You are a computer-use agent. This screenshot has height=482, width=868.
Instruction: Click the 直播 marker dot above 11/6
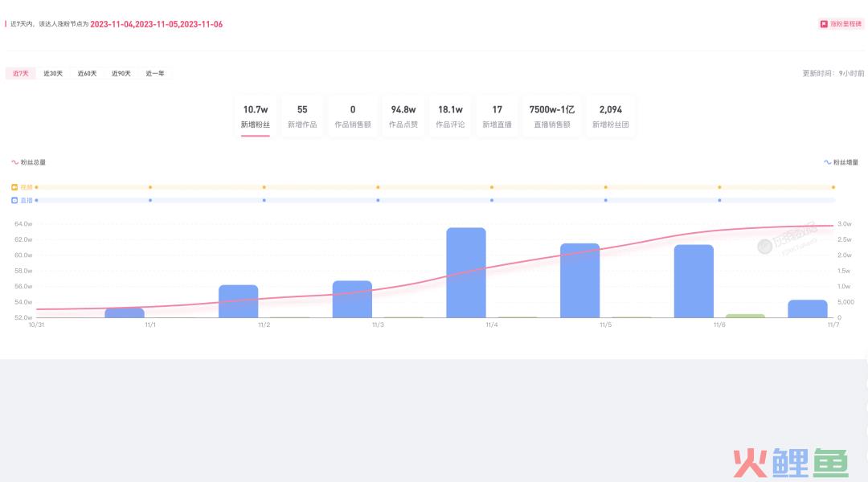pos(719,200)
